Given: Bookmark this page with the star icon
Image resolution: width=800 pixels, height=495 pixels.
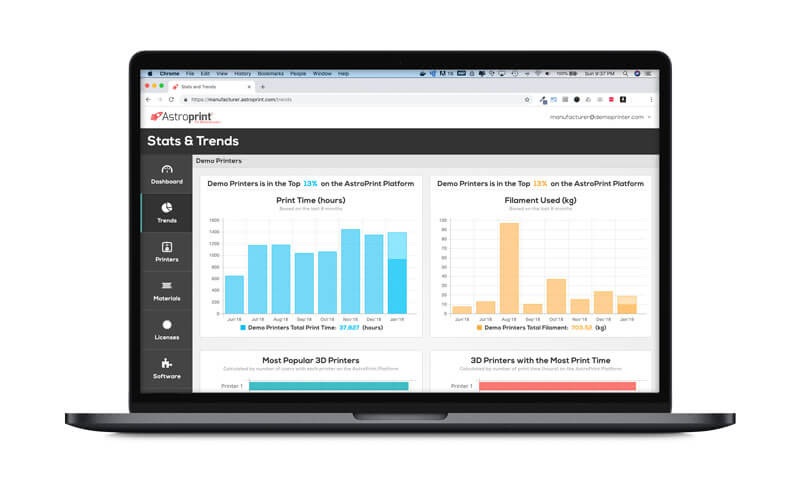Looking at the screenshot, I should pos(527,100).
